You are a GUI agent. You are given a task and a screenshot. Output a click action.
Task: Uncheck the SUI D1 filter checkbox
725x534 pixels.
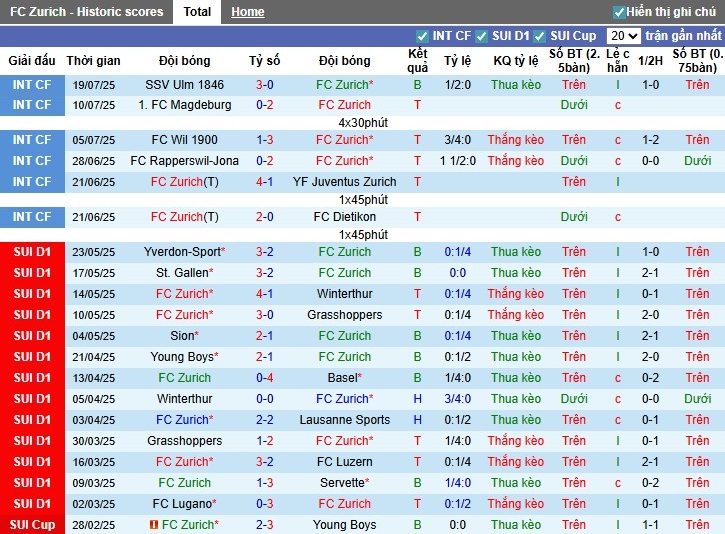pyautogui.click(x=481, y=36)
